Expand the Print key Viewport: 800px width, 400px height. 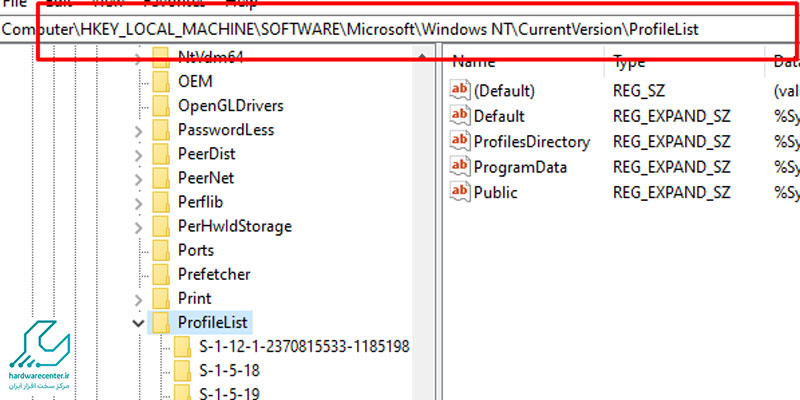(138, 298)
